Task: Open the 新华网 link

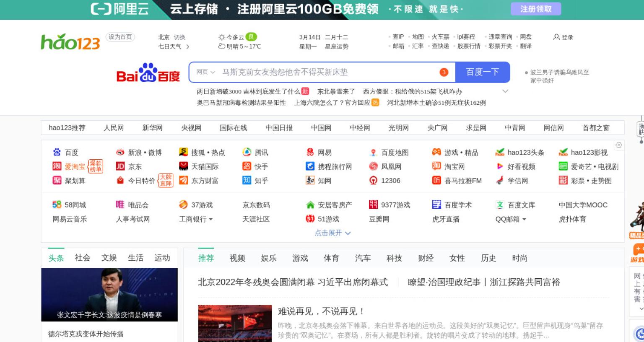Action: (x=152, y=128)
